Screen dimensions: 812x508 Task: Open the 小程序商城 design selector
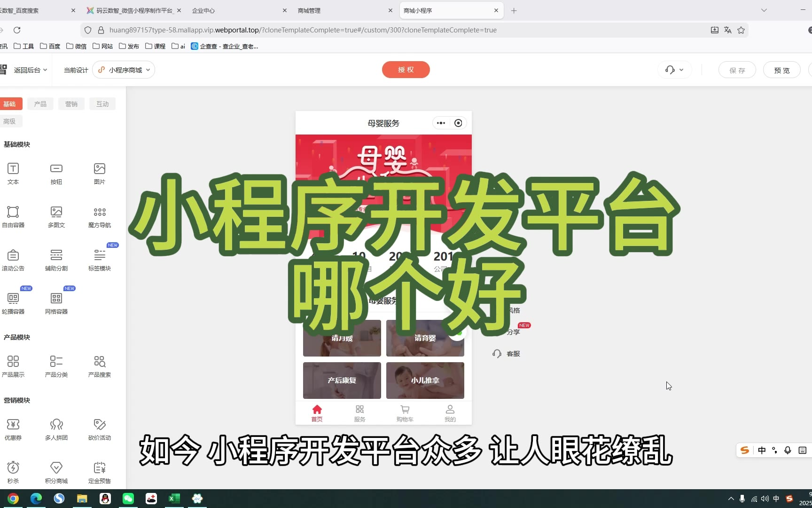(x=124, y=70)
